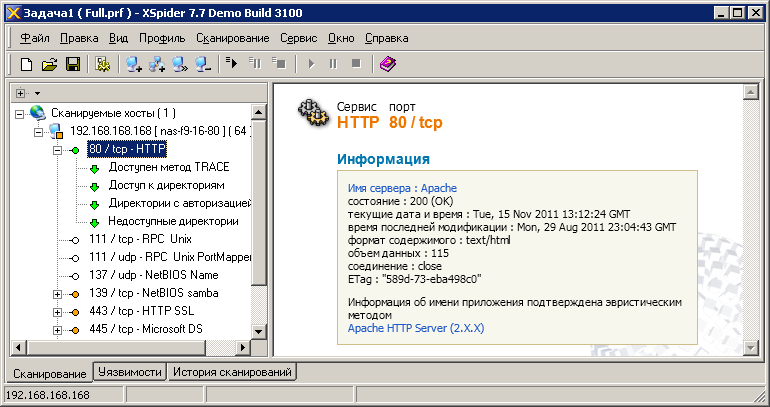The width and height of the screenshot is (770, 407).
Task: Add a single host with the computer-plus icon
Action: [133, 64]
